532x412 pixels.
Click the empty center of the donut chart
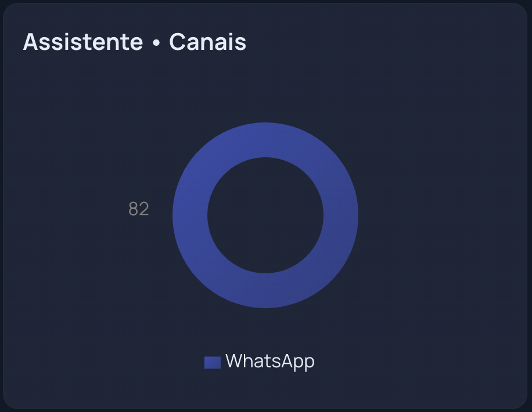click(265, 215)
